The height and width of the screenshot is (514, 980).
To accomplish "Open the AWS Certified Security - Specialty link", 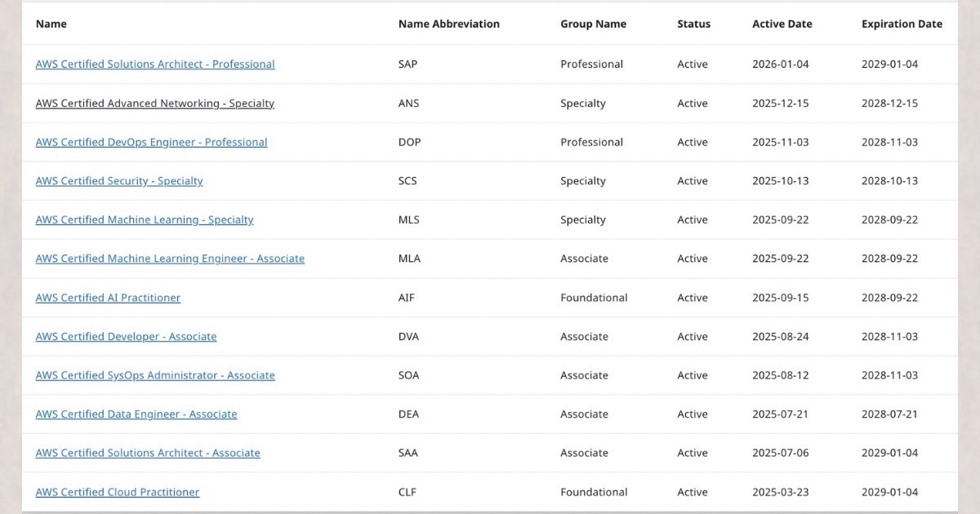I will tap(119, 181).
